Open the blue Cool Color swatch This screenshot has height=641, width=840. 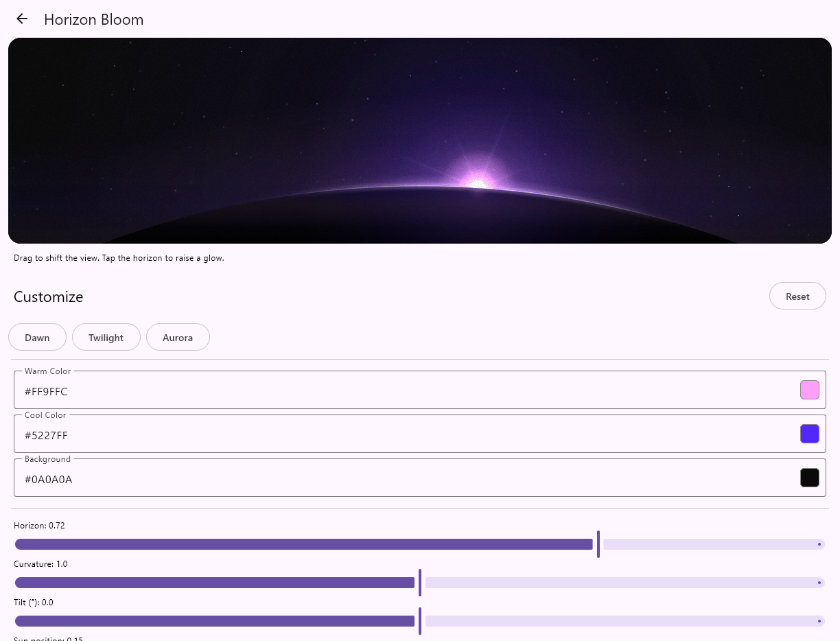coord(810,434)
